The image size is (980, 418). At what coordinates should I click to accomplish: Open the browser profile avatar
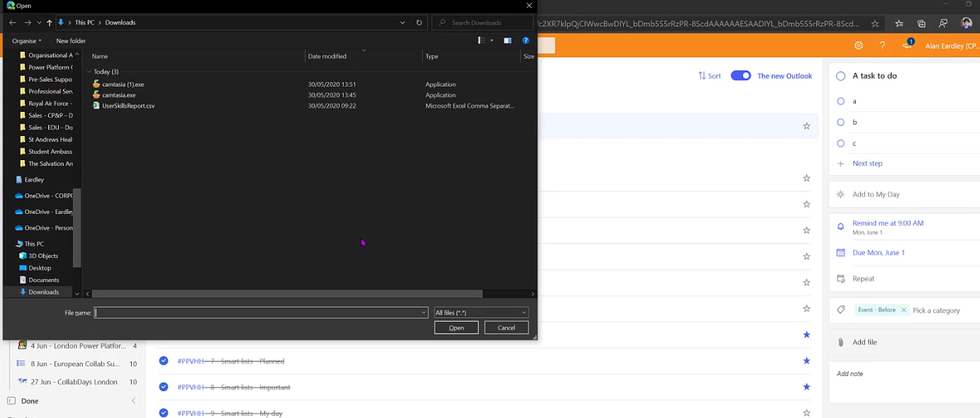[967, 23]
